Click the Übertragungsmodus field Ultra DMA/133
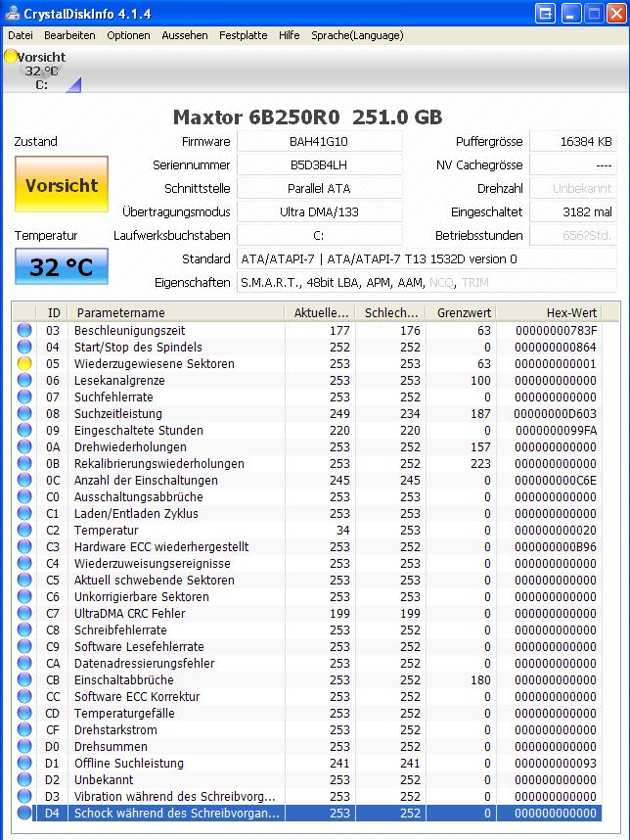 tap(320, 212)
